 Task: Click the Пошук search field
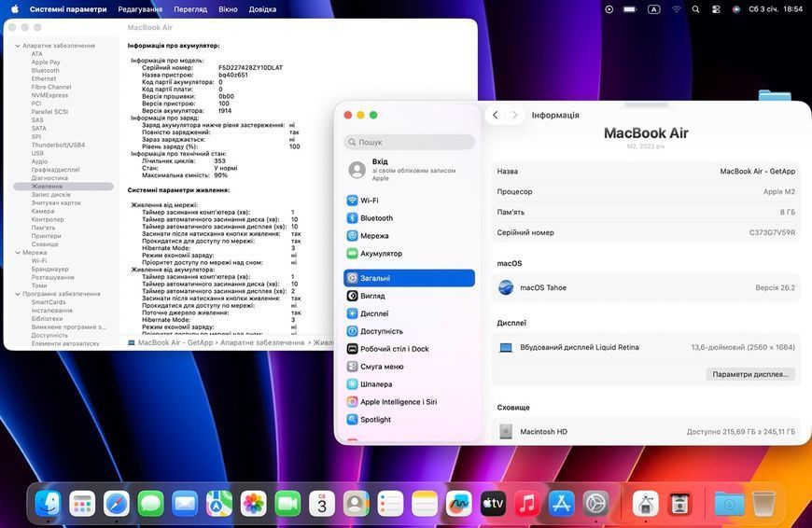[x=409, y=142]
